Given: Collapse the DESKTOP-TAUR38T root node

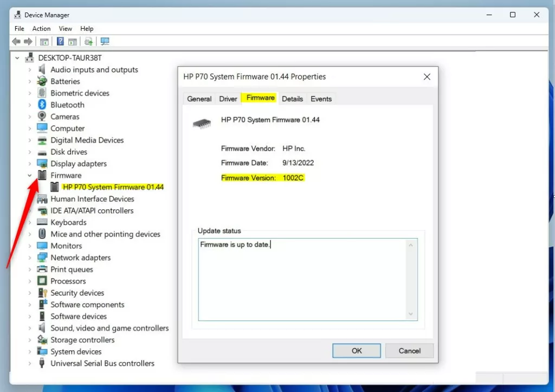Looking at the screenshot, I should click(17, 58).
